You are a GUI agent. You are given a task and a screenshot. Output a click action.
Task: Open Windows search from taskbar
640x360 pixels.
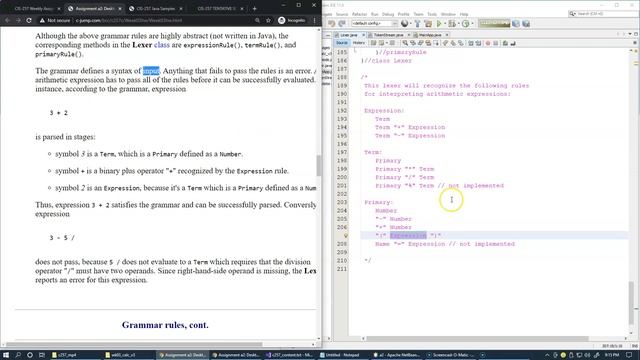tap(18, 355)
